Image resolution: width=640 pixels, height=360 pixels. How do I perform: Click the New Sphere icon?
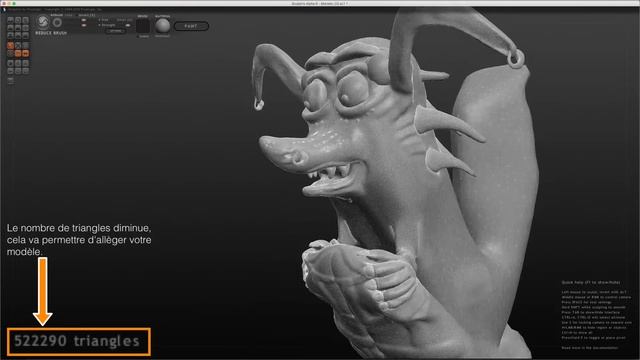coord(11,63)
